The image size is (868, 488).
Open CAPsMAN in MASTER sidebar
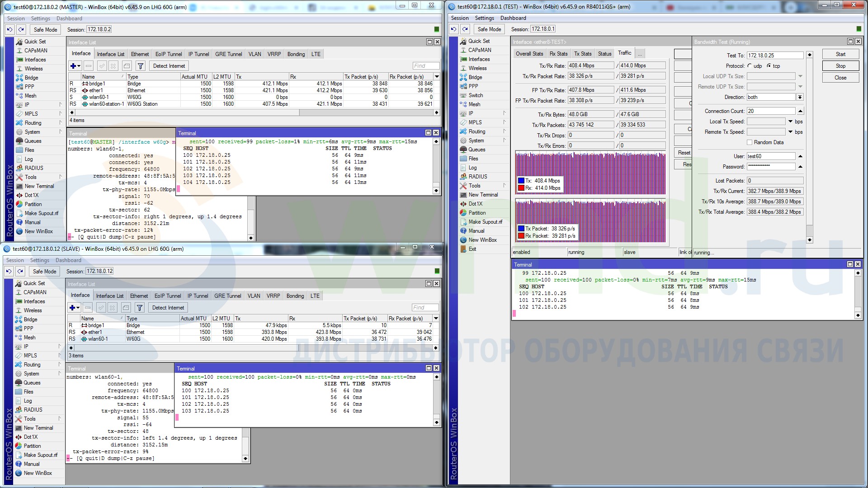[x=36, y=51]
